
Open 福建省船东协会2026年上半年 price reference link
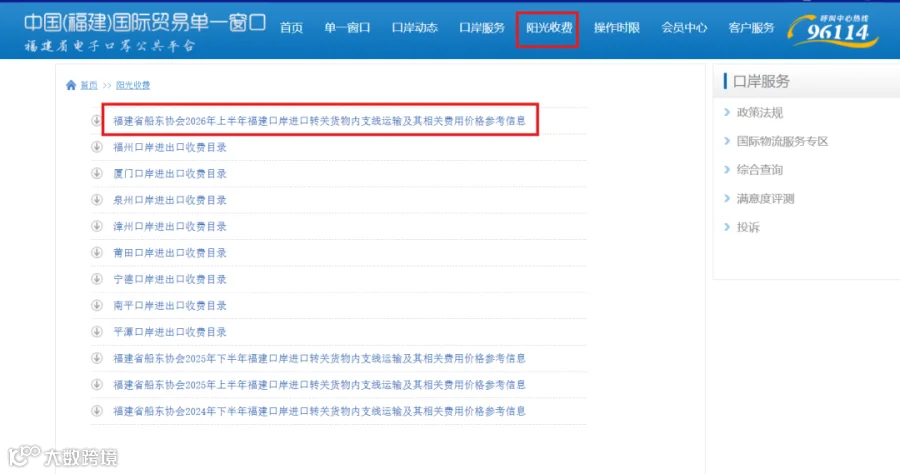(x=319, y=121)
